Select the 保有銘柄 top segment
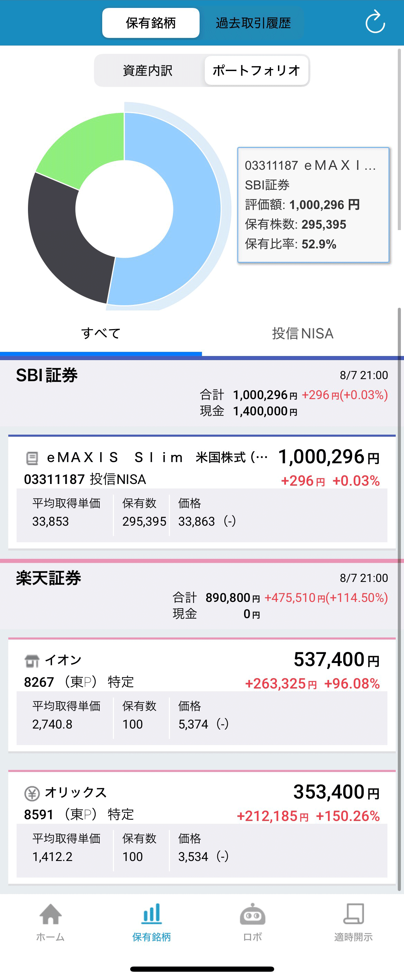Screen dimensions: 404x980 click(x=151, y=23)
